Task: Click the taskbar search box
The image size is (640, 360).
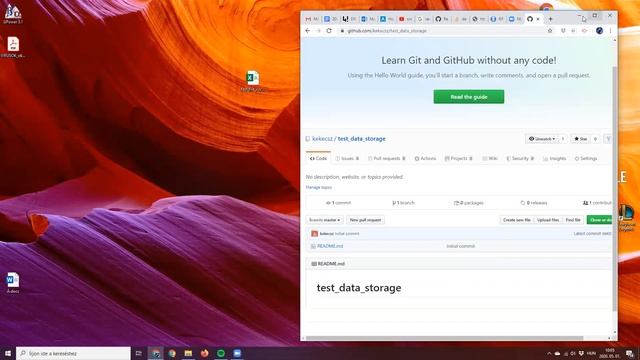Action: pos(73,353)
